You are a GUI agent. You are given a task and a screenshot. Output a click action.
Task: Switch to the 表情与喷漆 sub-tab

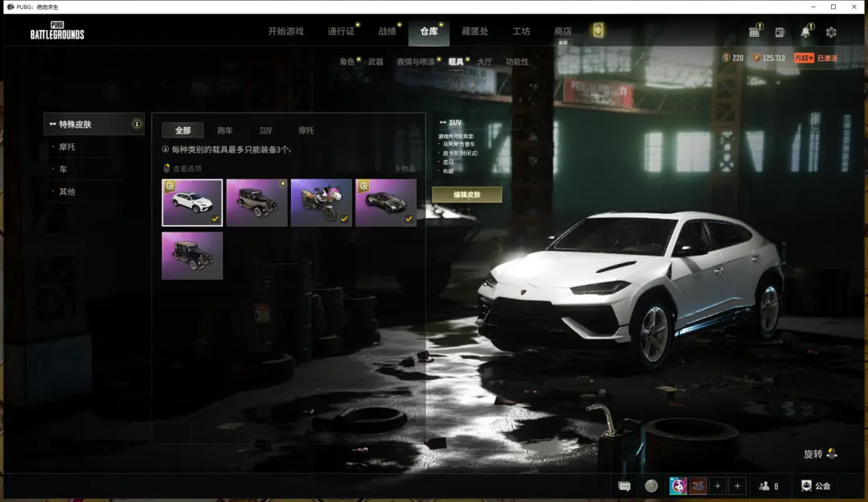[416, 61]
